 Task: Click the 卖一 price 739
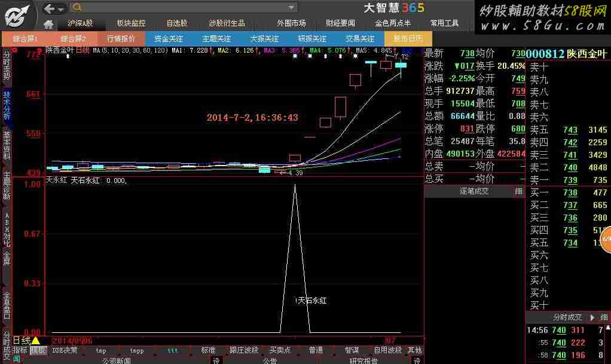point(570,180)
